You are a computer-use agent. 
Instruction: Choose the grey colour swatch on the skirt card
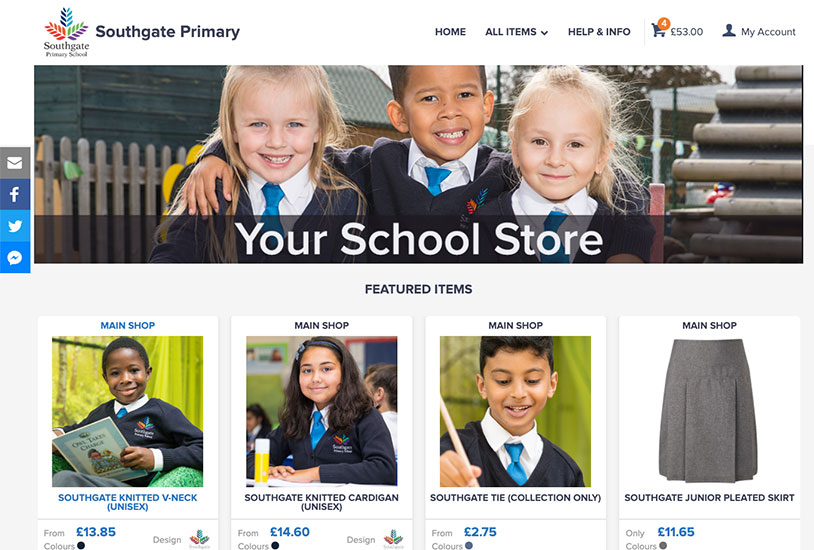click(663, 545)
